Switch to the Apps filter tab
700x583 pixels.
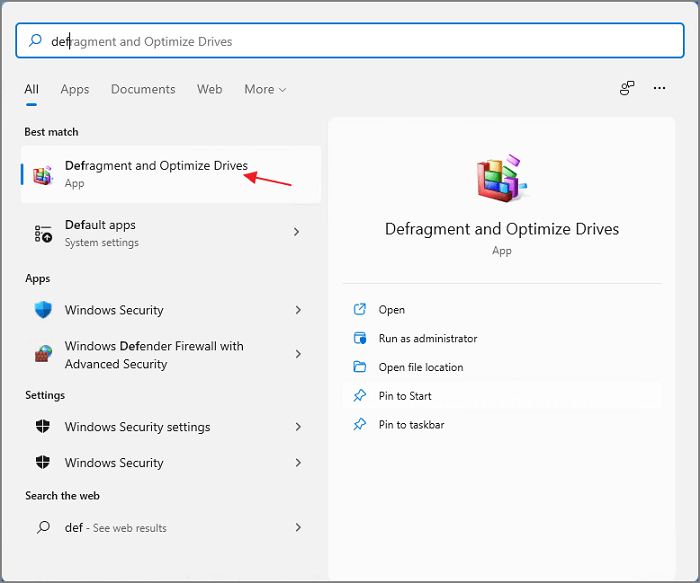pyautogui.click(x=75, y=89)
